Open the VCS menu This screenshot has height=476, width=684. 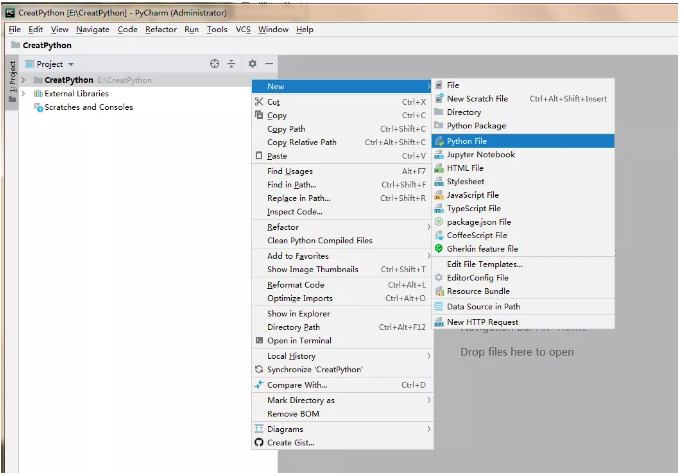click(243, 29)
